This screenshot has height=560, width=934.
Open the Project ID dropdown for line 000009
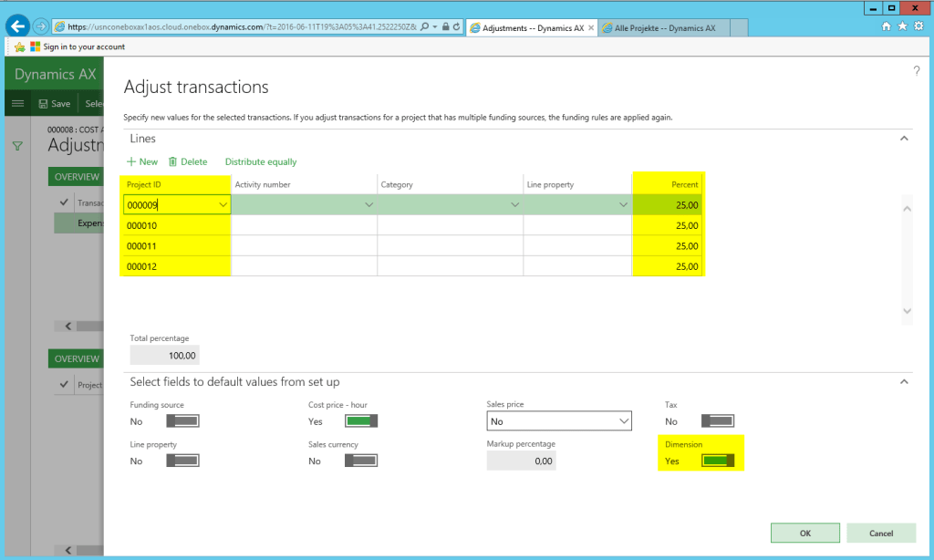[223, 204]
